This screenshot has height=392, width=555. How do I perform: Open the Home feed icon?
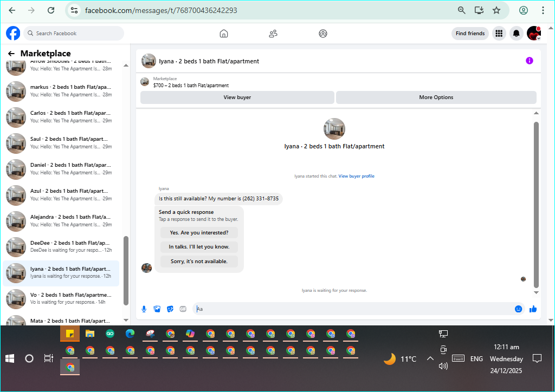224,34
